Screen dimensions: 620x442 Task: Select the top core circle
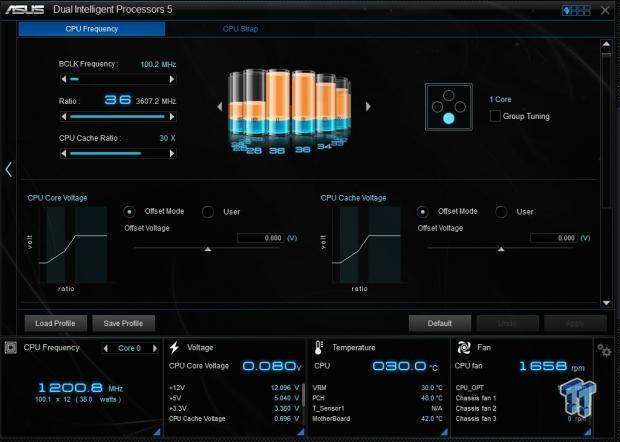[x=448, y=95]
